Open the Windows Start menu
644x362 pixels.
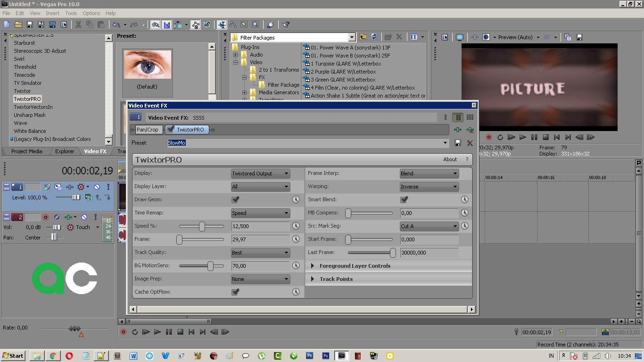pos(13,356)
